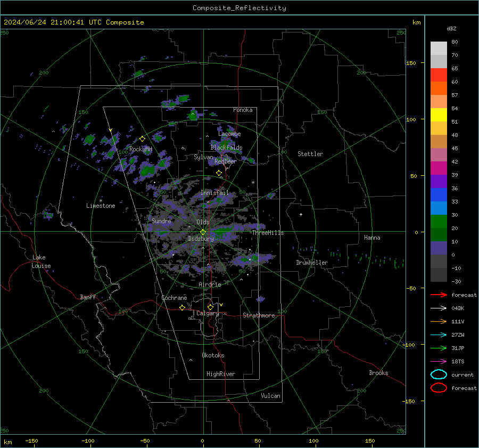Click the dBZ legend heading
The image size is (479, 448).
click(x=451, y=28)
